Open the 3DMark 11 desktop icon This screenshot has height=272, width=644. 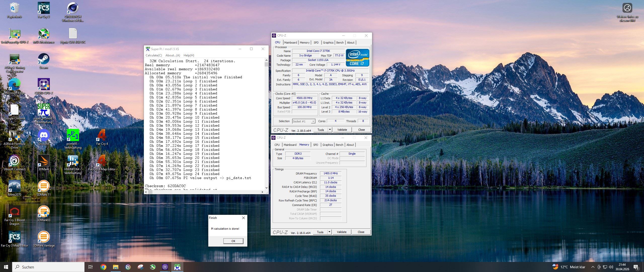(x=44, y=188)
